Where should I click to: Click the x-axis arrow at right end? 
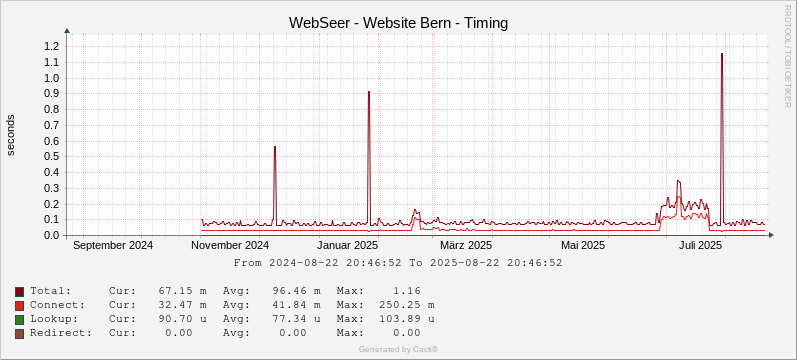coord(771,235)
